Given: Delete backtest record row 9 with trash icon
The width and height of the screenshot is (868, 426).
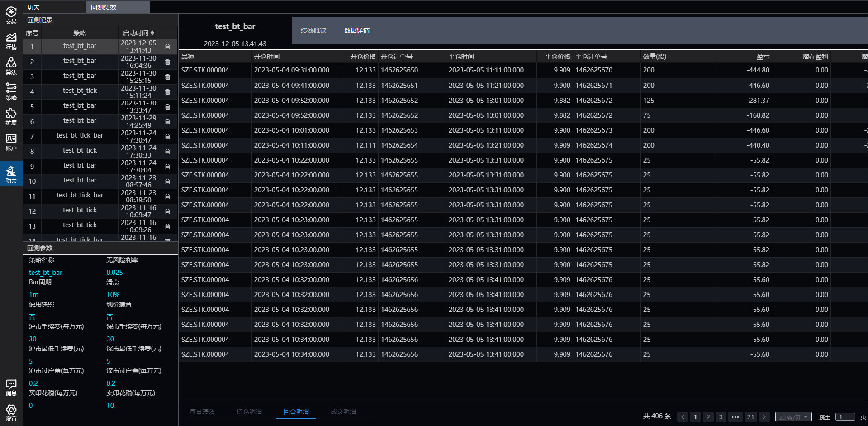Looking at the screenshot, I should coord(167,167).
